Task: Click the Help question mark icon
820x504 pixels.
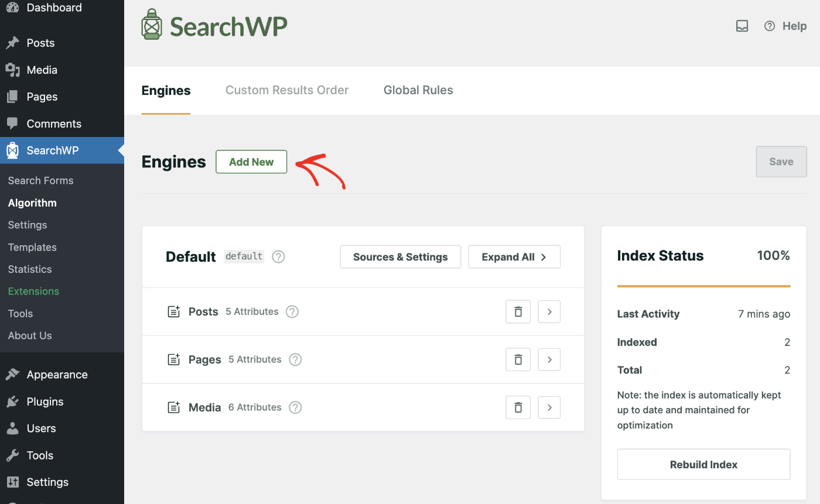Action: pos(770,26)
